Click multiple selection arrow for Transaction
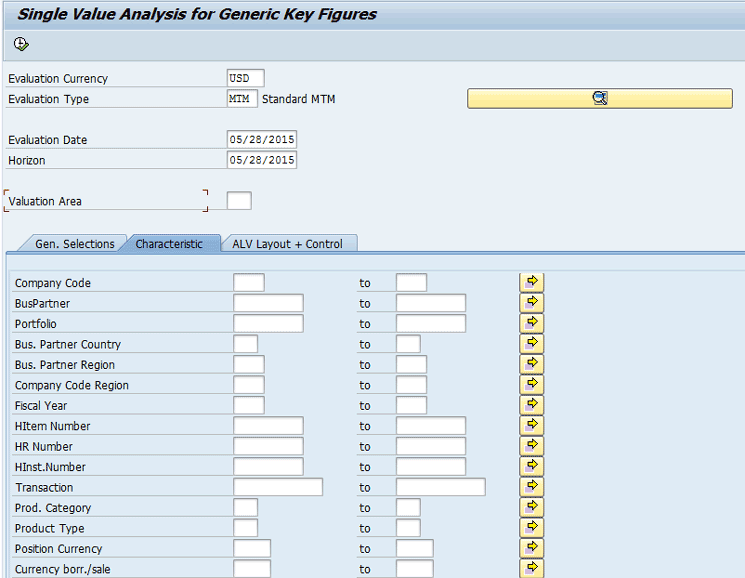The height and width of the screenshot is (578, 745). tap(532, 487)
